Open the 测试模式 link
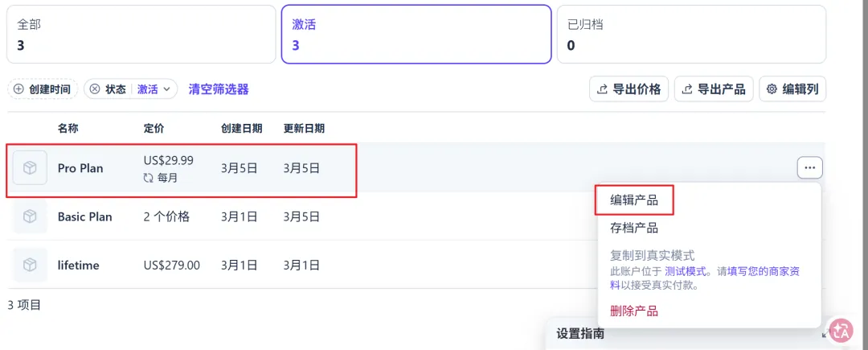This screenshot has height=350, width=868. (686, 271)
